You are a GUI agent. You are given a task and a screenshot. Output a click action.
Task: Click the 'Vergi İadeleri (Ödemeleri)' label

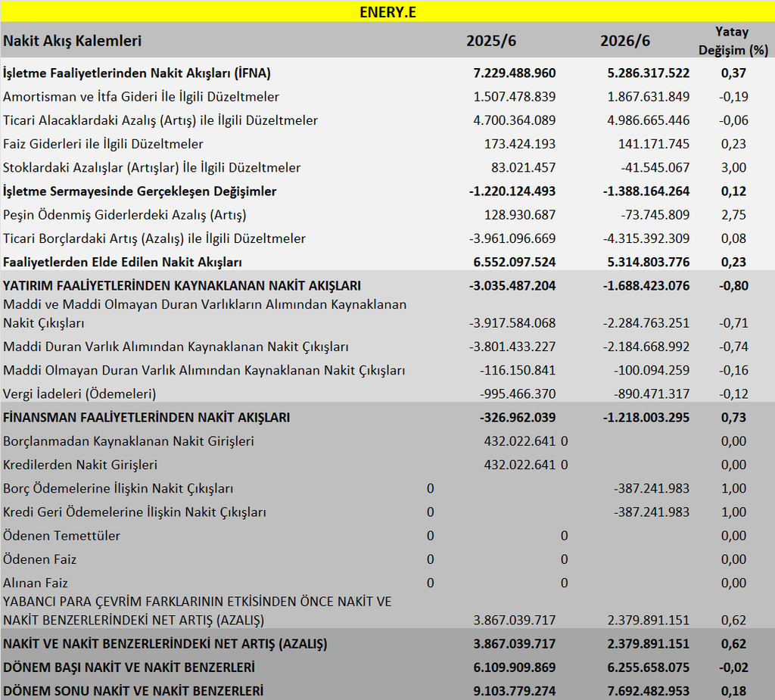[x=79, y=394]
